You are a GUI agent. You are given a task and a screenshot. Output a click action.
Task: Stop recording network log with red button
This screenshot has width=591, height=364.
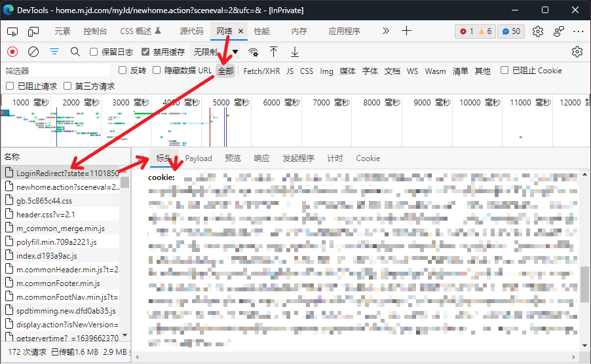pos(12,52)
